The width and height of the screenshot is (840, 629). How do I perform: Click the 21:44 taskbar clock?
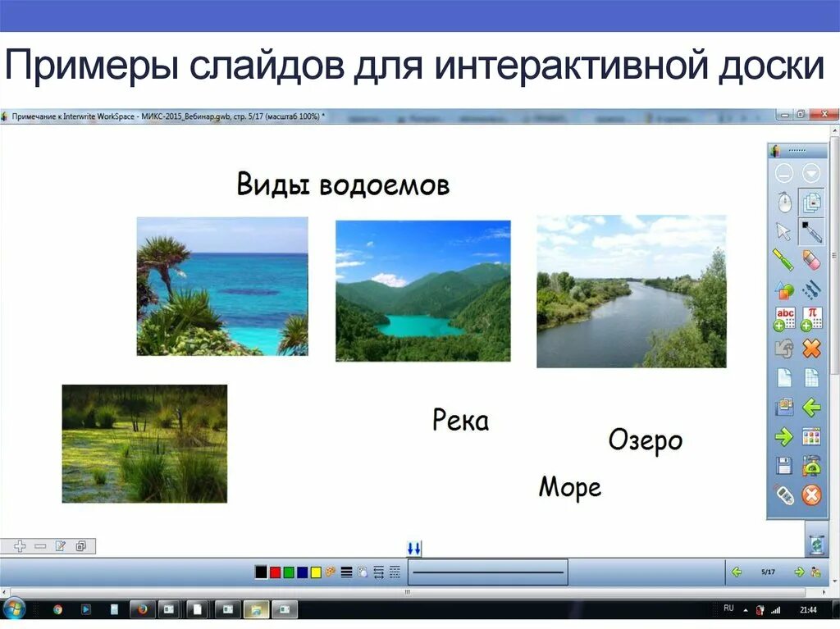808,609
